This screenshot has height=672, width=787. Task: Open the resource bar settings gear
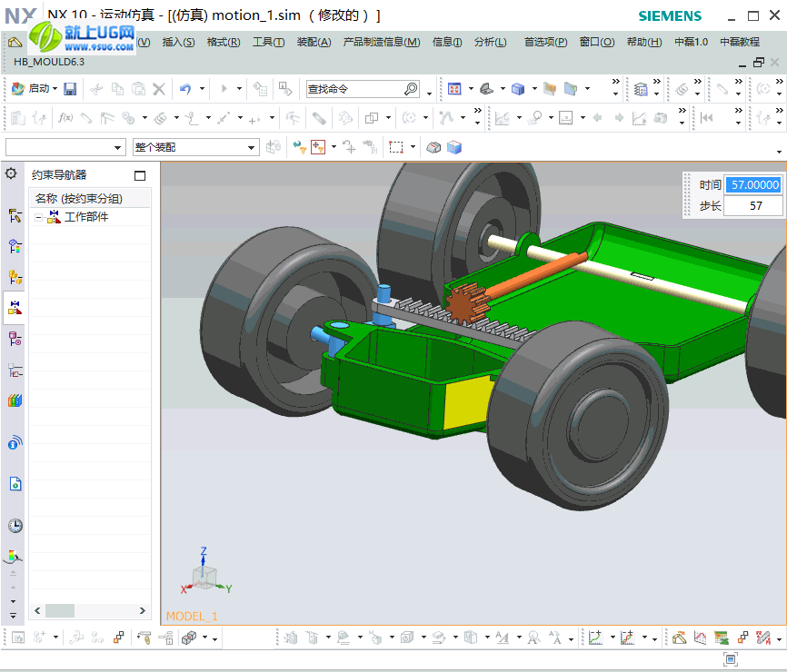[x=12, y=173]
